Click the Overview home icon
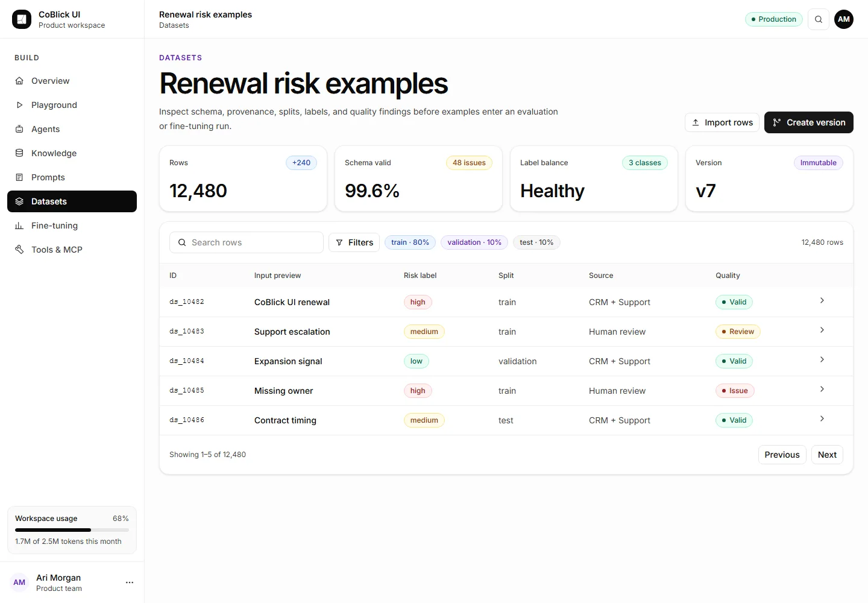 pos(19,81)
